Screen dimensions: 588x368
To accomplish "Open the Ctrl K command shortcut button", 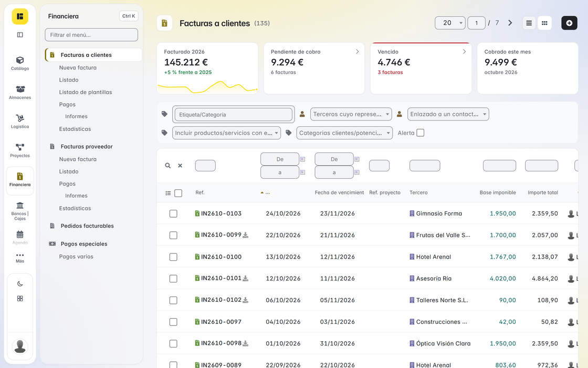I will tap(129, 16).
